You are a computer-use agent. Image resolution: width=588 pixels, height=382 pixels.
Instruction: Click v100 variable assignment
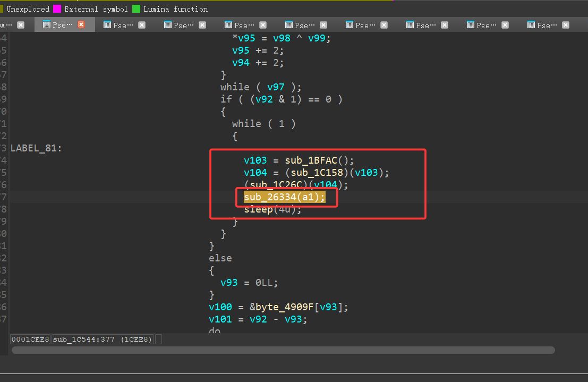pyautogui.click(x=220, y=307)
